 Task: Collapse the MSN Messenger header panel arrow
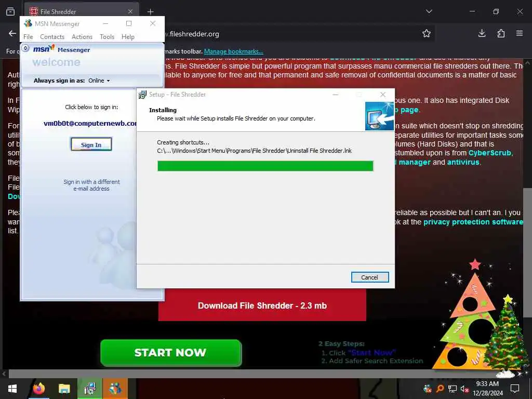click(25, 48)
